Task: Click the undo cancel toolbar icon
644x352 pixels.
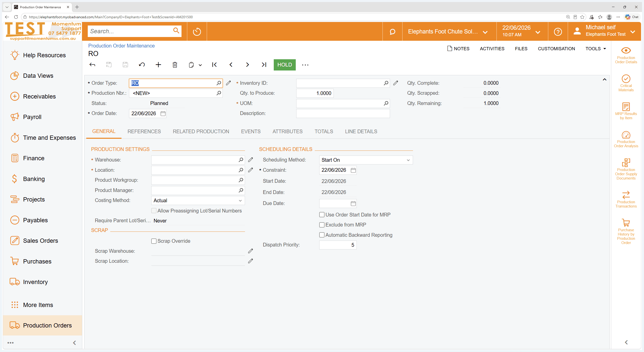Action: coord(142,65)
